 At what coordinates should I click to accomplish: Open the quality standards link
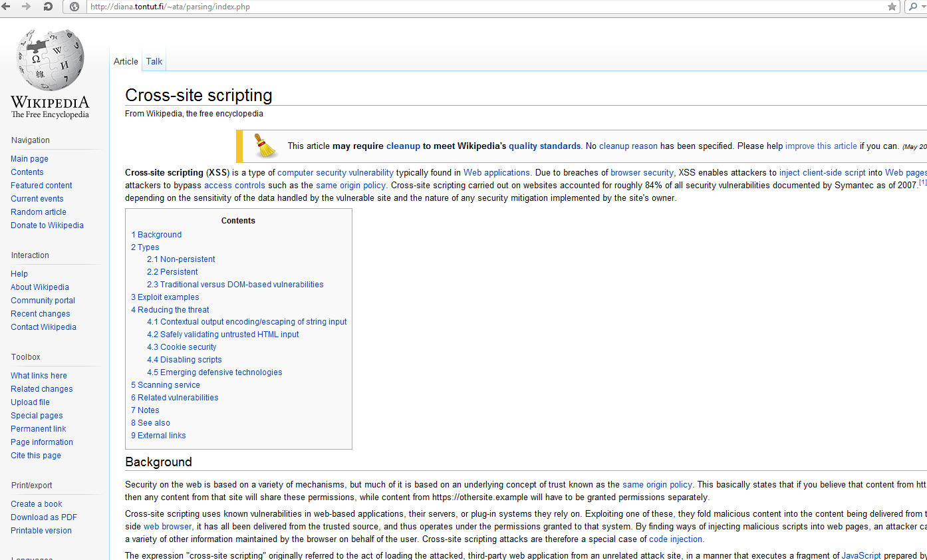click(x=545, y=146)
